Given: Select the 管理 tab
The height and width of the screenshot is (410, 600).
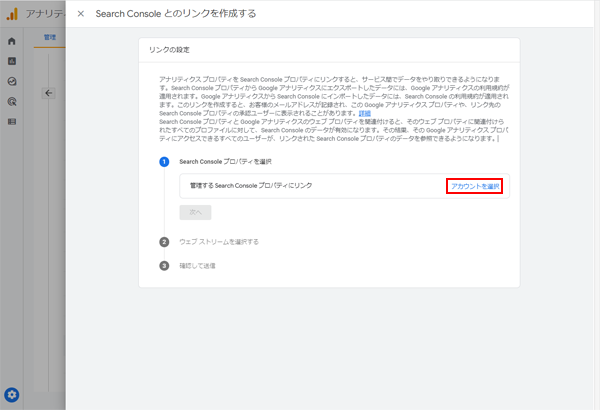Looking at the screenshot, I should click(50, 37).
